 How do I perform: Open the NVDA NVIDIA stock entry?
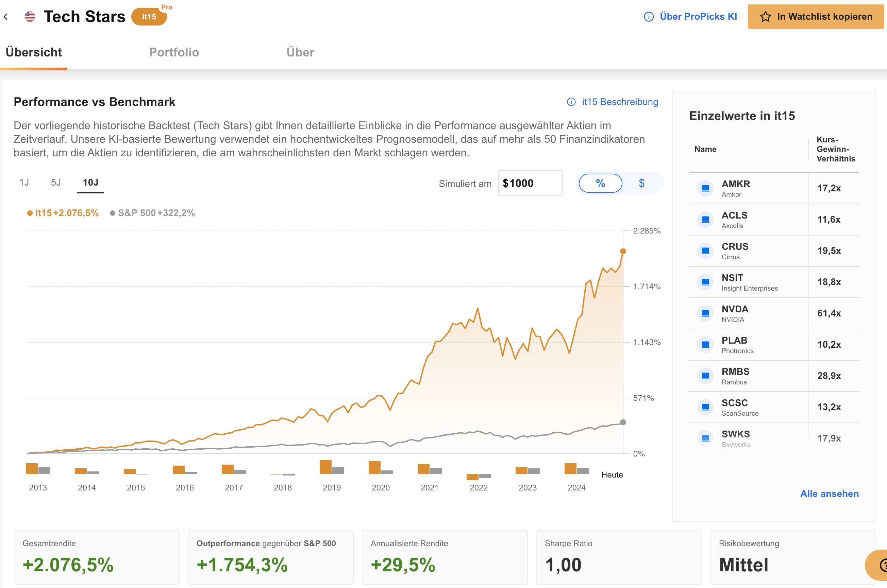[774, 313]
